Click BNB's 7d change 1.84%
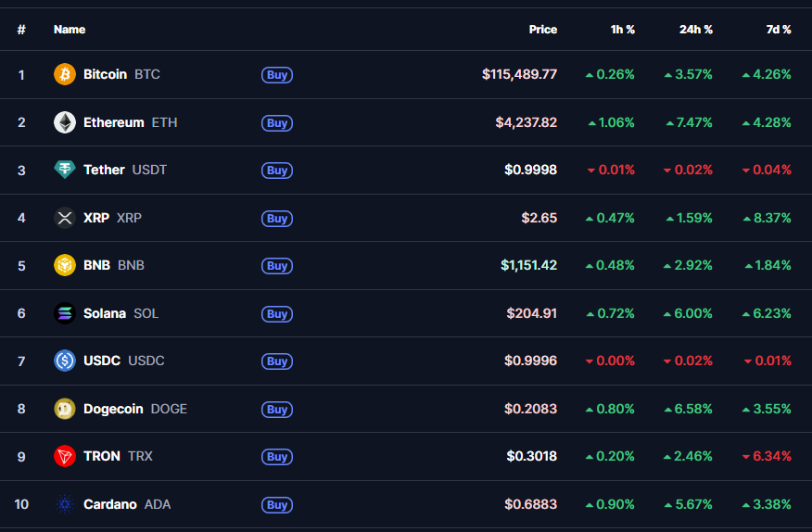 tap(768, 265)
